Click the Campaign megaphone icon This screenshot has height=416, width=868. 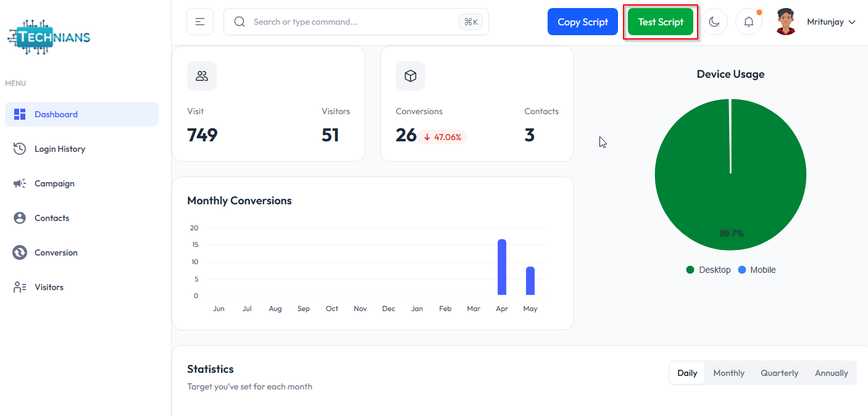point(20,183)
